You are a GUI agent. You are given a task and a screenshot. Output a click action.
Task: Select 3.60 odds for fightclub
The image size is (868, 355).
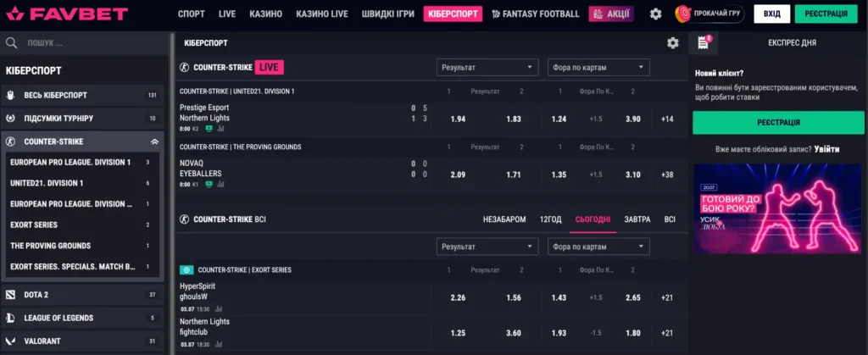coord(513,333)
